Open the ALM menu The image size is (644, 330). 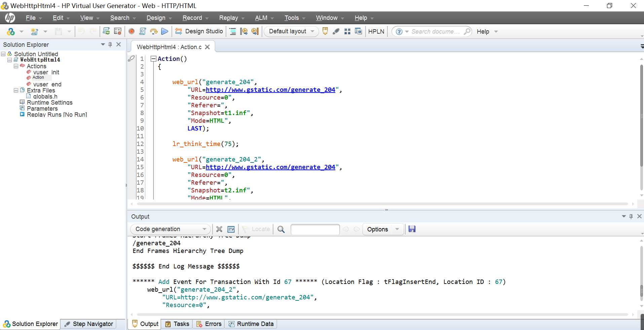click(x=264, y=18)
